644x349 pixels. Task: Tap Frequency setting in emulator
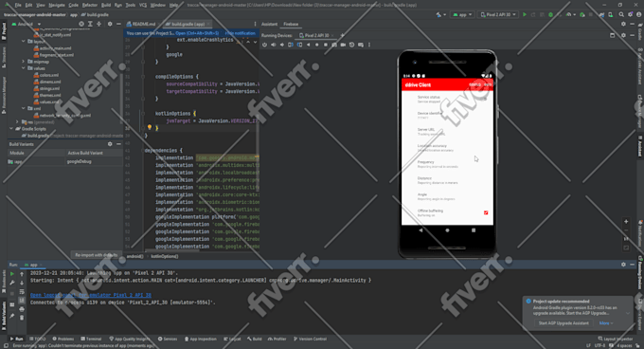click(x=447, y=164)
